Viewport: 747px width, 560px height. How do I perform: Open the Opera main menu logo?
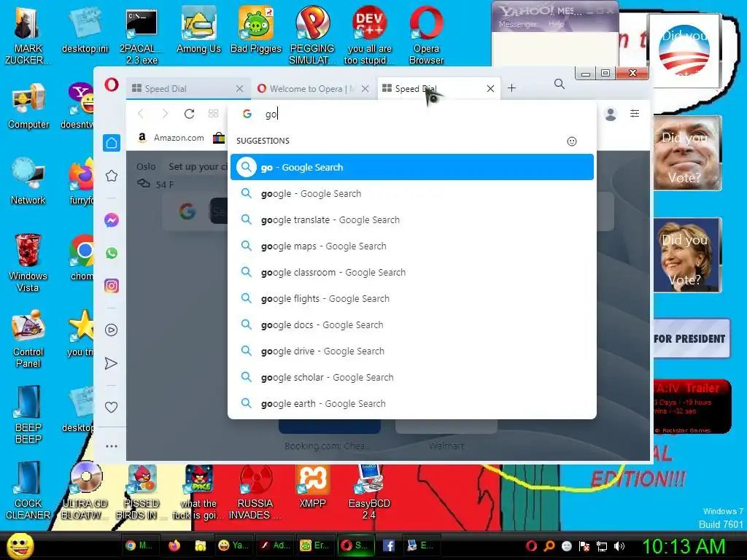pyautogui.click(x=112, y=85)
